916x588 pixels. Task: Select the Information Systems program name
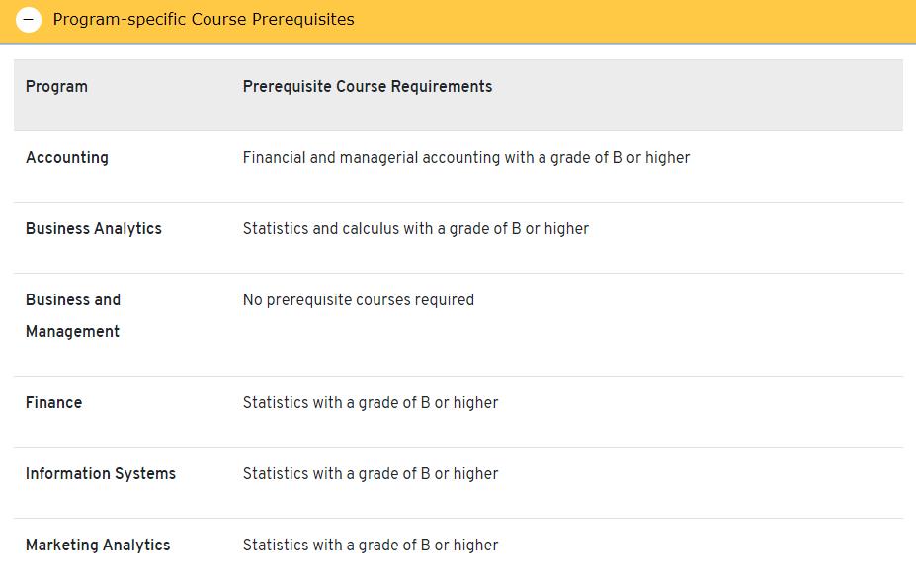tap(101, 474)
